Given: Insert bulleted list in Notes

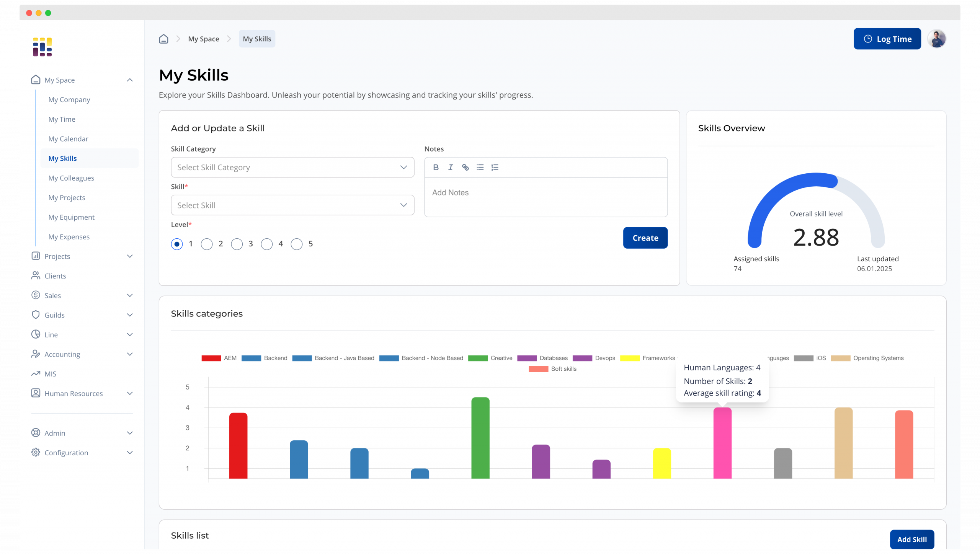Looking at the screenshot, I should [x=480, y=167].
